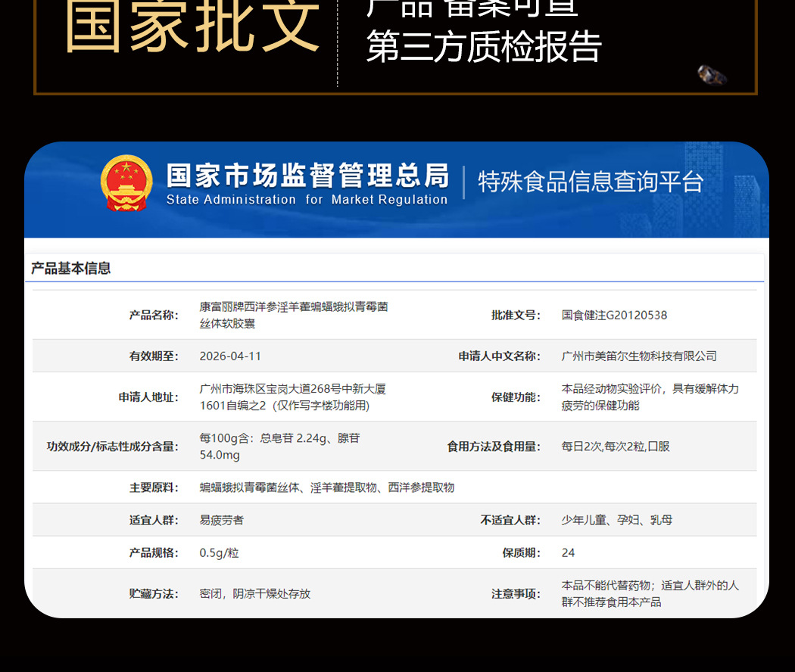Viewport: 795px width, 672px height.
Task: Select product name 康富丽牌西洋参淫羊藿 value
Action: tap(294, 316)
